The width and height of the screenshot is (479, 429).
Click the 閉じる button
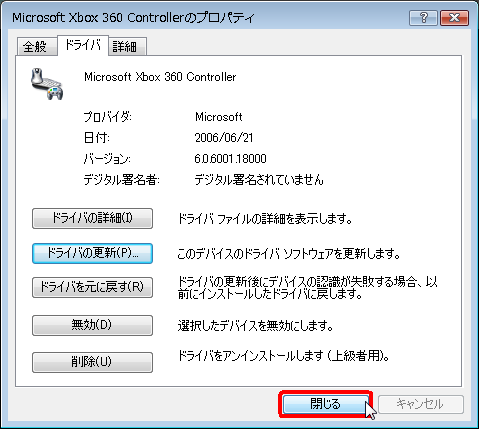click(x=326, y=404)
